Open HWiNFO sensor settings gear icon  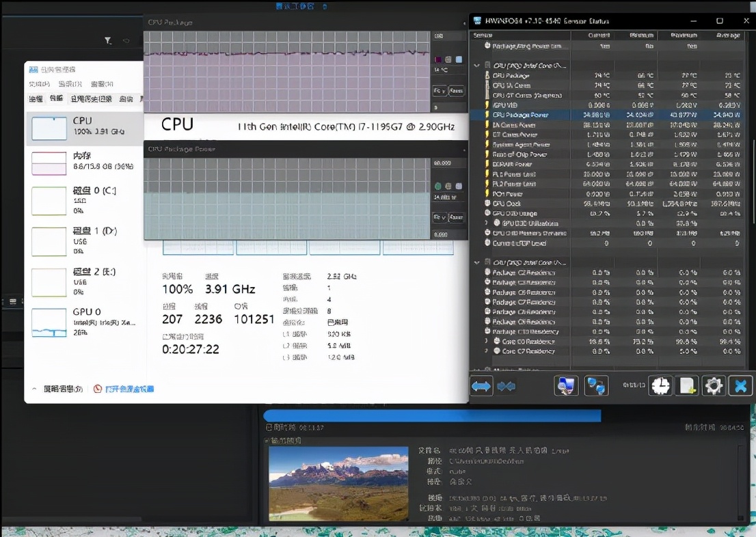(x=714, y=386)
